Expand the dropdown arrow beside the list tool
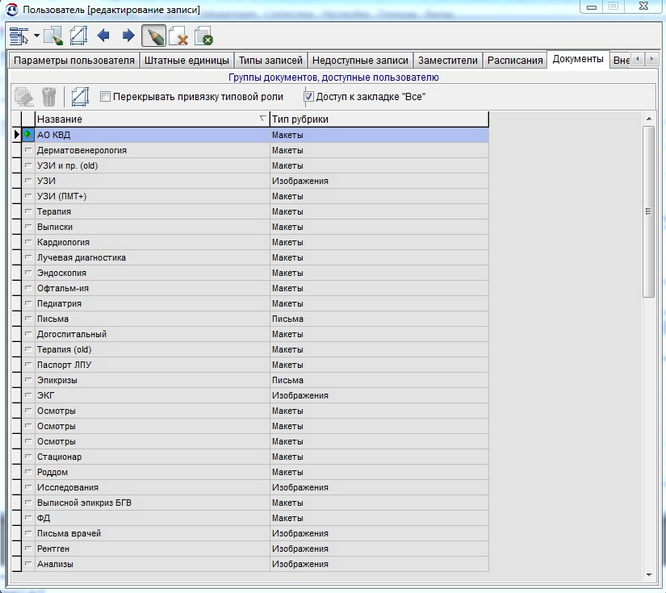 tap(37, 36)
